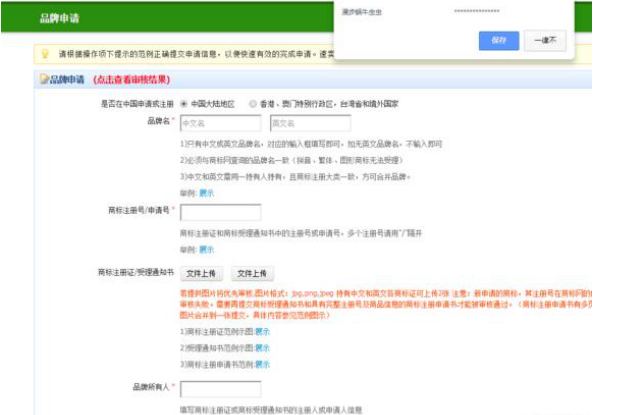Click the 是否在中国申请或注册 label

(x=137, y=104)
